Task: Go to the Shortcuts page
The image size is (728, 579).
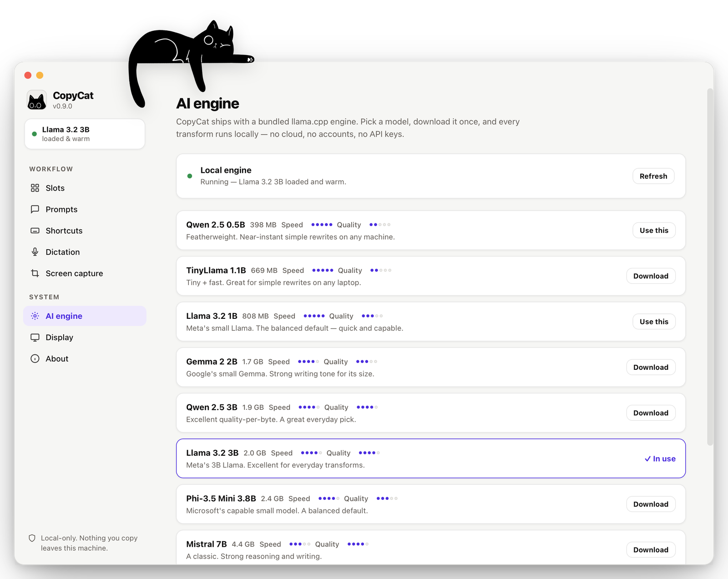Action: 85,231
